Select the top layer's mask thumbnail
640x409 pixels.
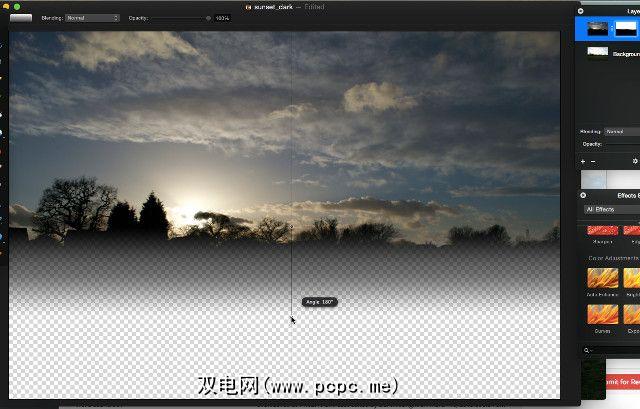coord(626,29)
